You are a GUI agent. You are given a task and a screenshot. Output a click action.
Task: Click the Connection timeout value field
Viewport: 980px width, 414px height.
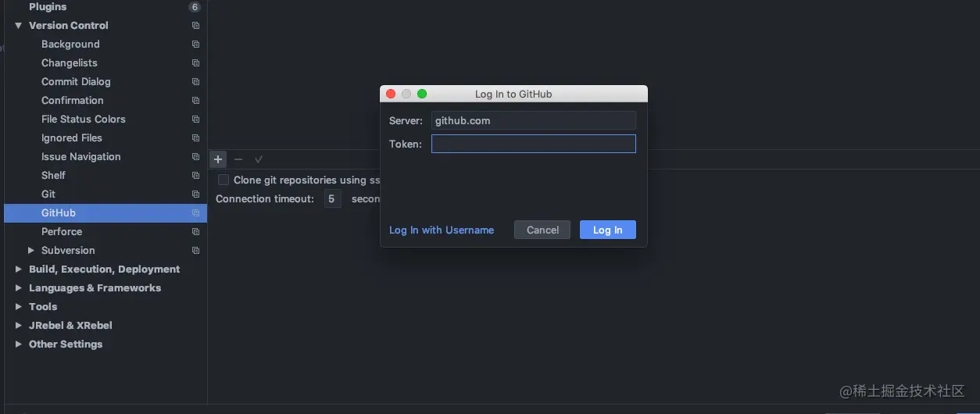tap(332, 199)
